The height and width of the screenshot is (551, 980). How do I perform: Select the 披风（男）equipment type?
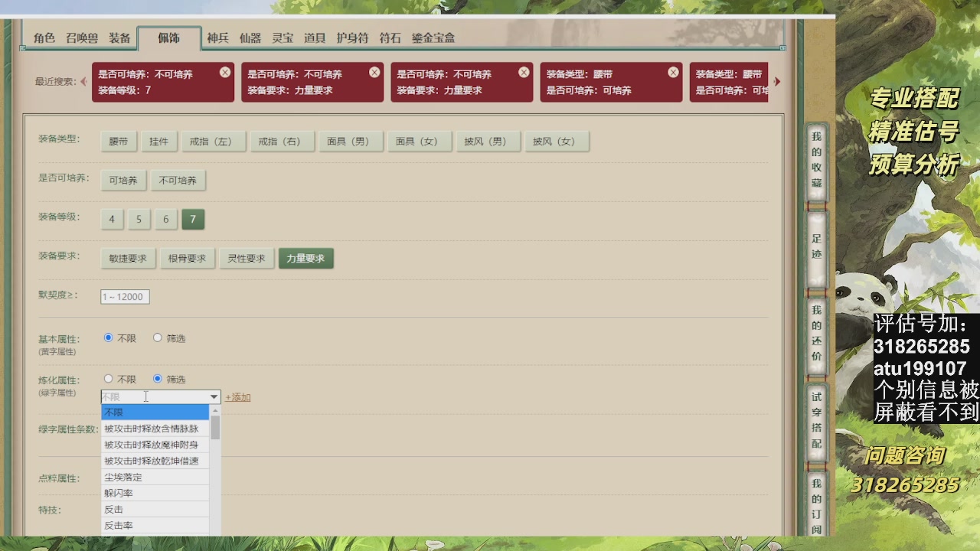tap(488, 141)
